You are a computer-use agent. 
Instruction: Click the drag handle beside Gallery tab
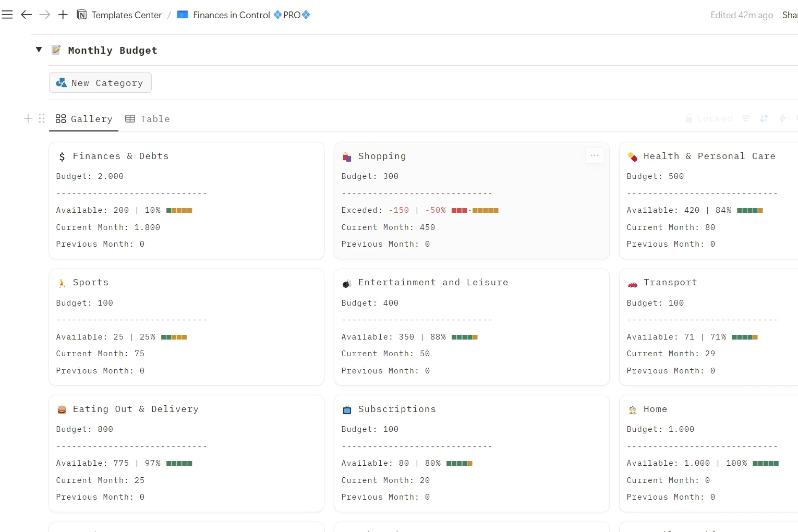tap(42, 118)
